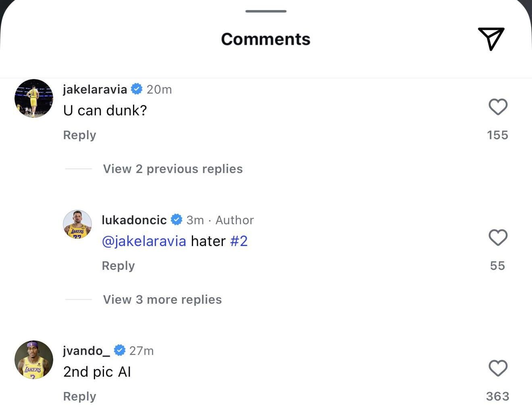The image size is (532, 413).
Task: Click lukadoncic's blue verified badge
Action: tap(177, 220)
